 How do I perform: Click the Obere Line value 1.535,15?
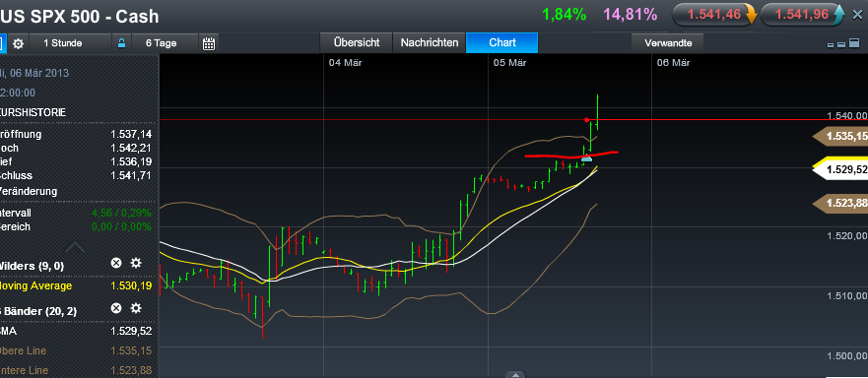[131, 350]
